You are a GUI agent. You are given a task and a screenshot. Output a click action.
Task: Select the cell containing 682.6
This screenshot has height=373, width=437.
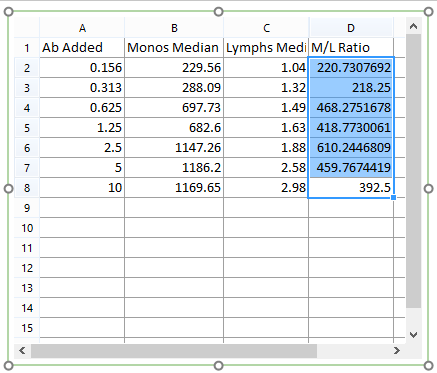pyautogui.click(x=174, y=128)
